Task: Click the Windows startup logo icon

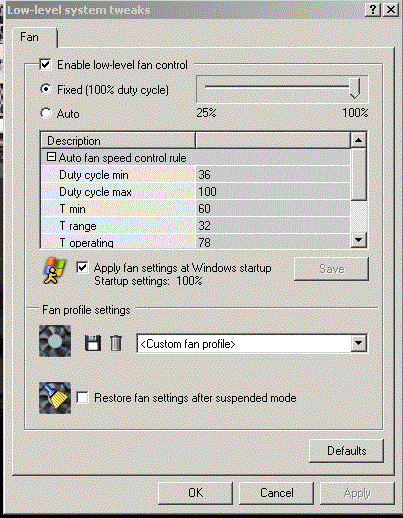Action: [55, 270]
